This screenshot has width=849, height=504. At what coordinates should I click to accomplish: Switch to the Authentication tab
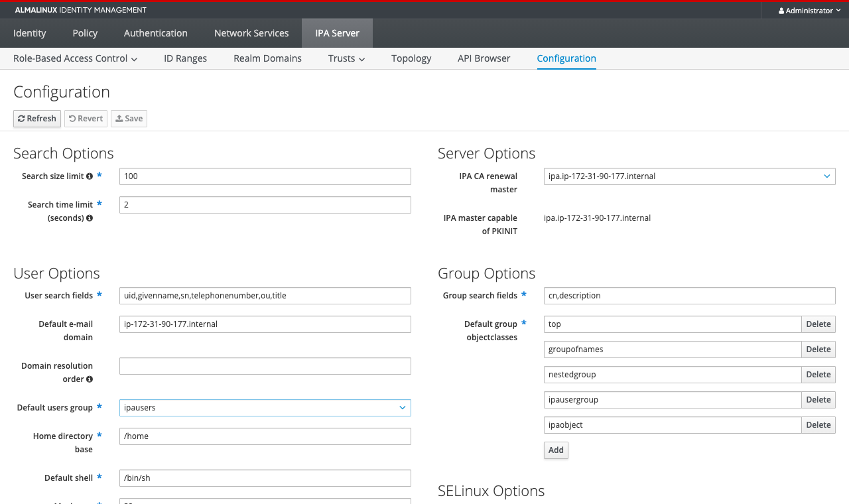[156, 33]
